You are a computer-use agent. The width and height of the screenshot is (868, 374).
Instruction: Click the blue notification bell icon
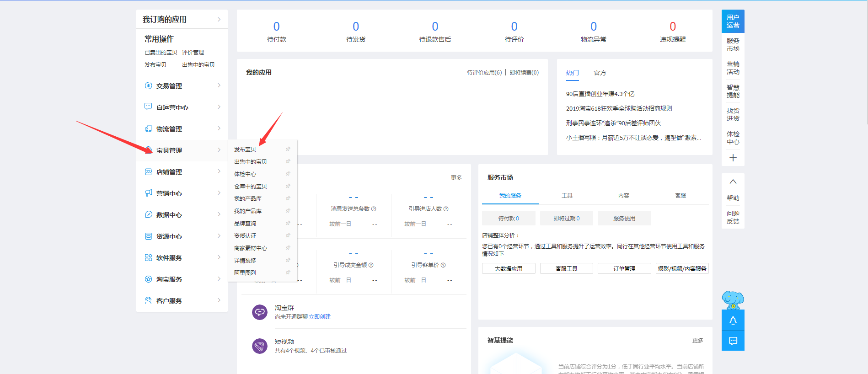coord(733,321)
